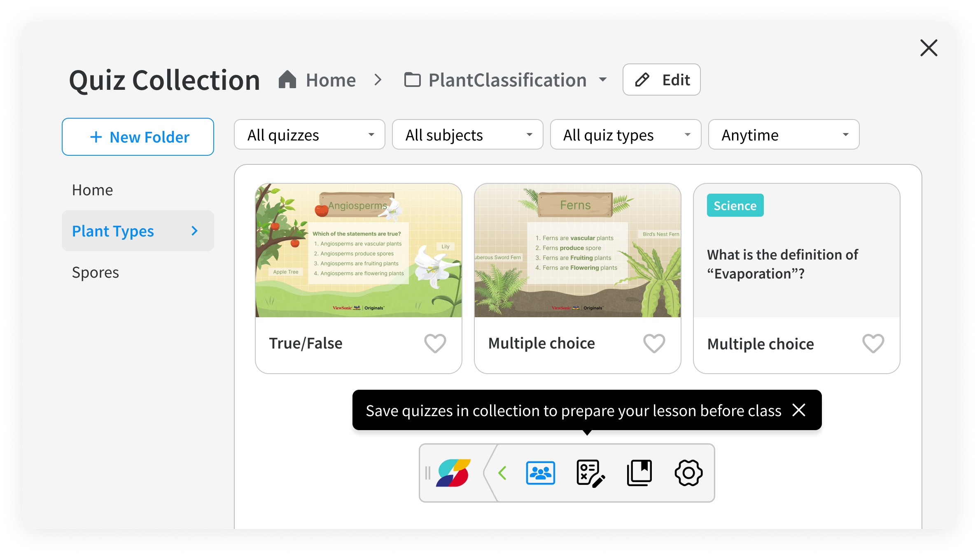Click the participants icon in the toolbar

pos(540,473)
